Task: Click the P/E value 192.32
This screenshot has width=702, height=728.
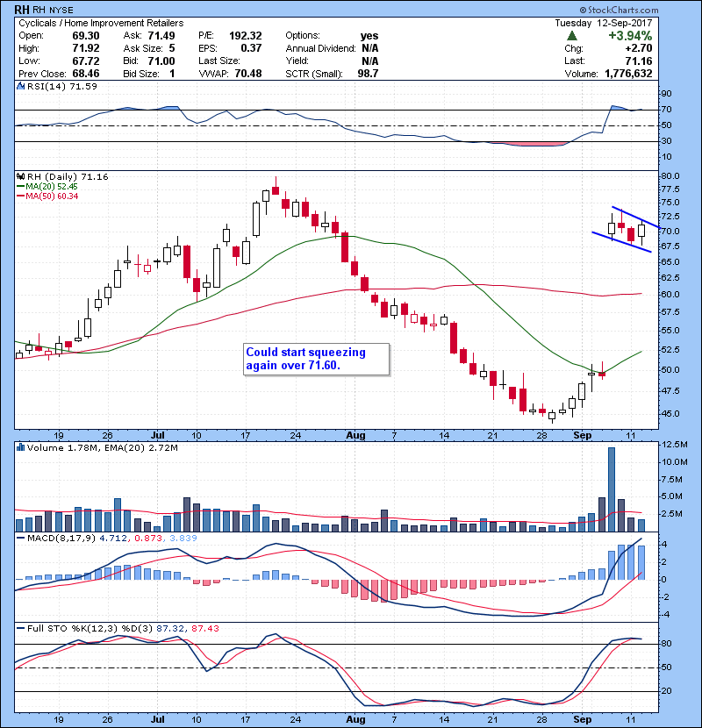Action: (x=246, y=36)
